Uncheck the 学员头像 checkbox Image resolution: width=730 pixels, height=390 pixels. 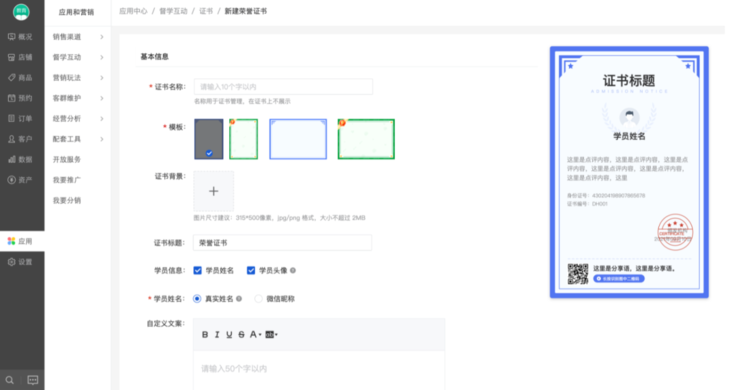point(251,270)
